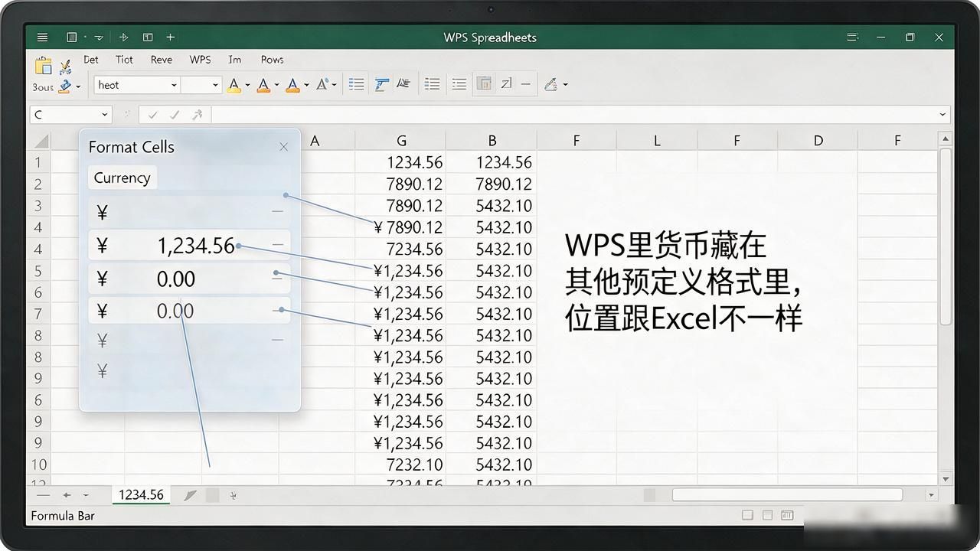
Task: Select the Currency category in Format Cells
Action: pyautogui.click(x=122, y=178)
